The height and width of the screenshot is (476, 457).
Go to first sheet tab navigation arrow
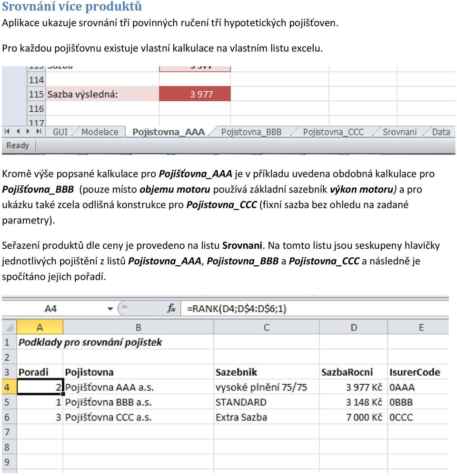pos(7,131)
